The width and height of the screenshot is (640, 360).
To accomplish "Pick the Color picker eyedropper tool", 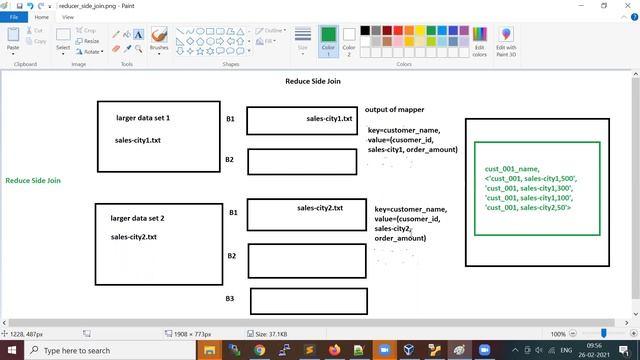I will click(x=127, y=49).
